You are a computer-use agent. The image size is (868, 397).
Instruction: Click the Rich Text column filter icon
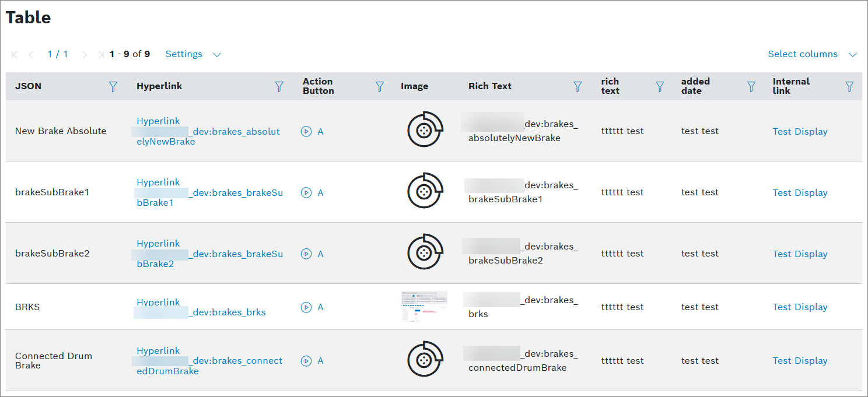(x=577, y=87)
